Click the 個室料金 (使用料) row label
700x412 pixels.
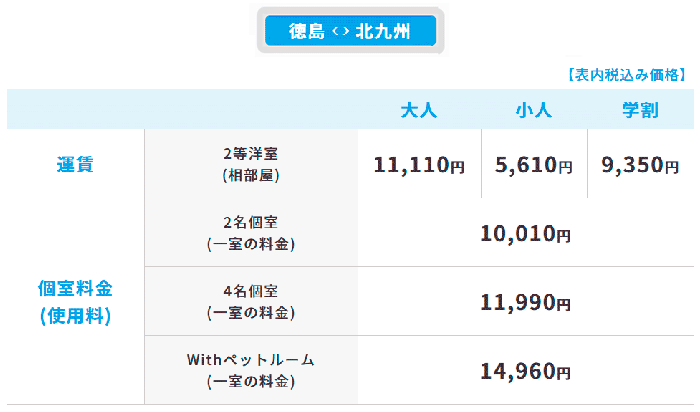tap(75, 302)
